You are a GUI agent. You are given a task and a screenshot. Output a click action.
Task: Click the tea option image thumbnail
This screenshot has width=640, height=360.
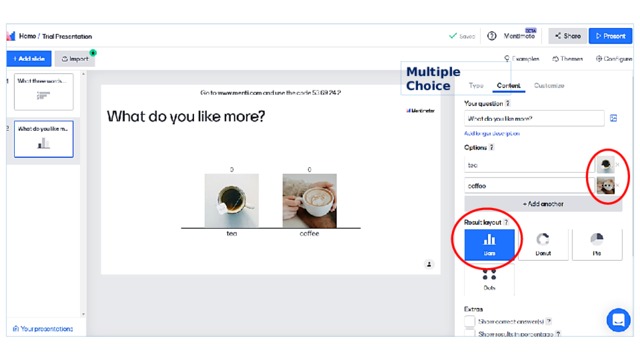(605, 164)
